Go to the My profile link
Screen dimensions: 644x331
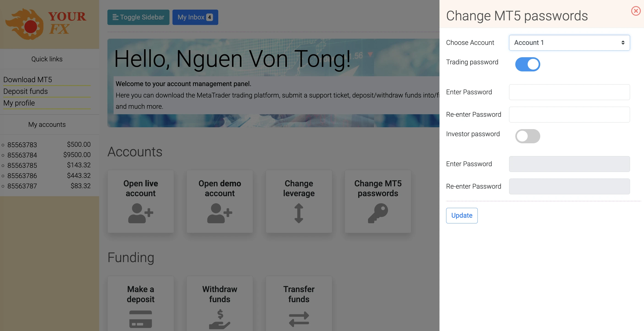19,103
